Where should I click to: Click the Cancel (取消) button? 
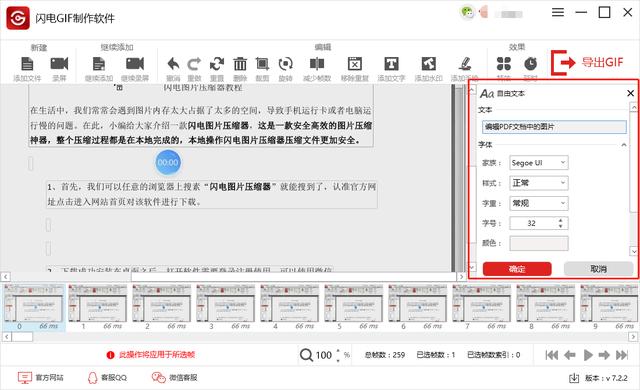(x=598, y=269)
